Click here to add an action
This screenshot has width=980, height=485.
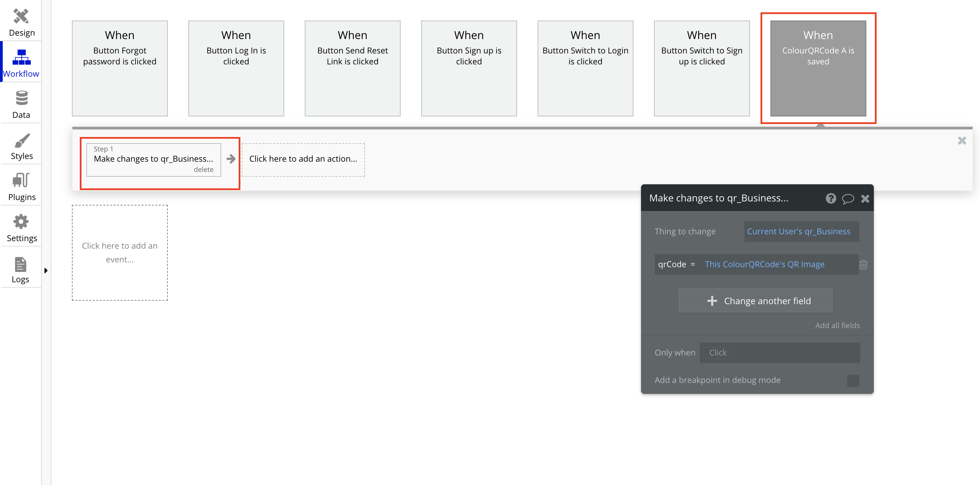(303, 159)
